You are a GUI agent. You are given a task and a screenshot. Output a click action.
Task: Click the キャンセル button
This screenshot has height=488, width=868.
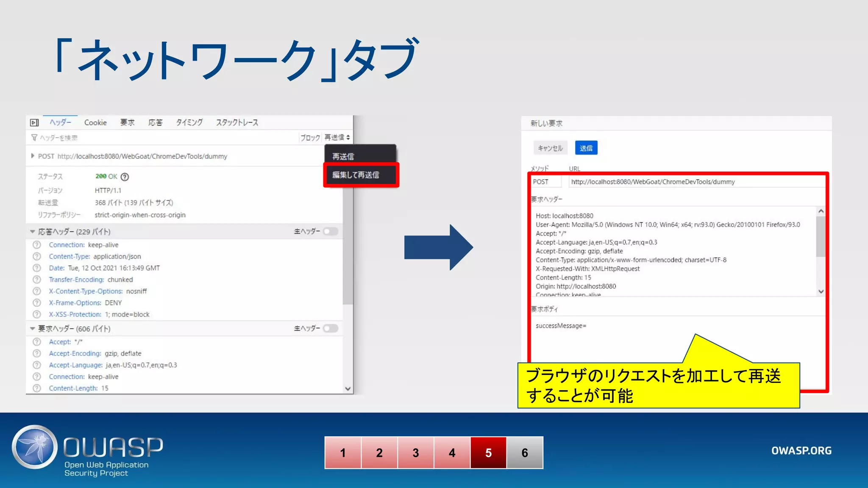[550, 148]
